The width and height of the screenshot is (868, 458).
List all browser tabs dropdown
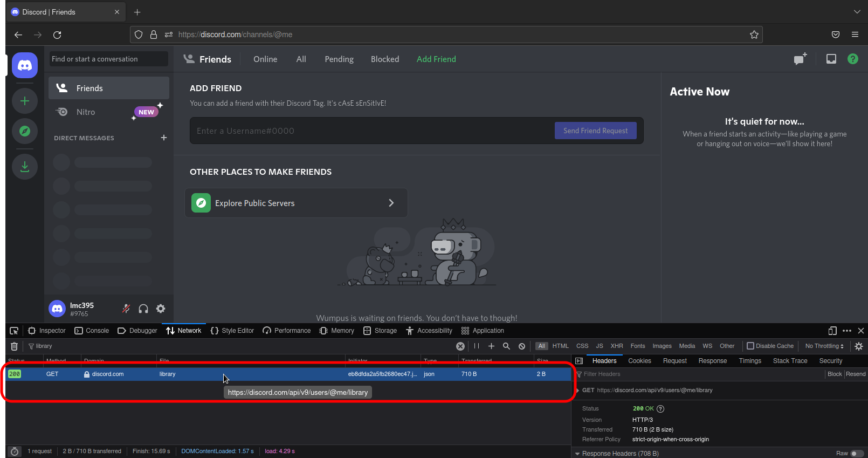(x=857, y=12)
